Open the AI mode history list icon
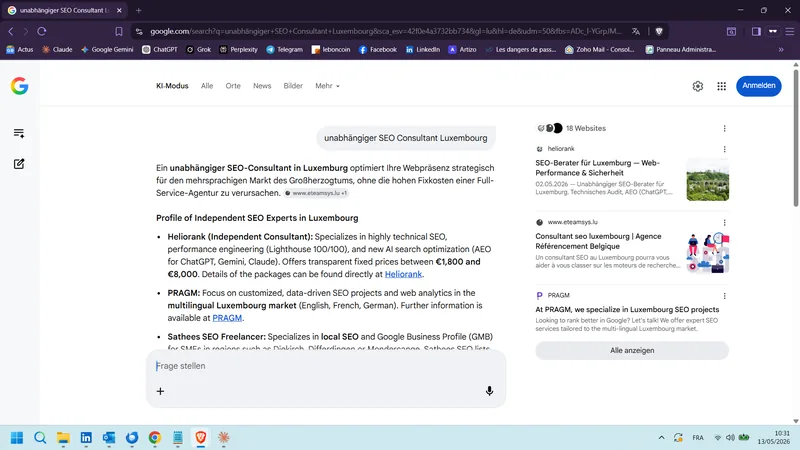Image resolution: width=800 pixels, height=450 pixels. (19, 133)
